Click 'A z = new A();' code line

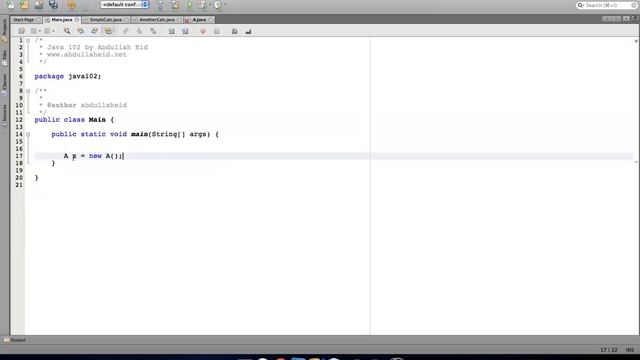pos(93,156)
